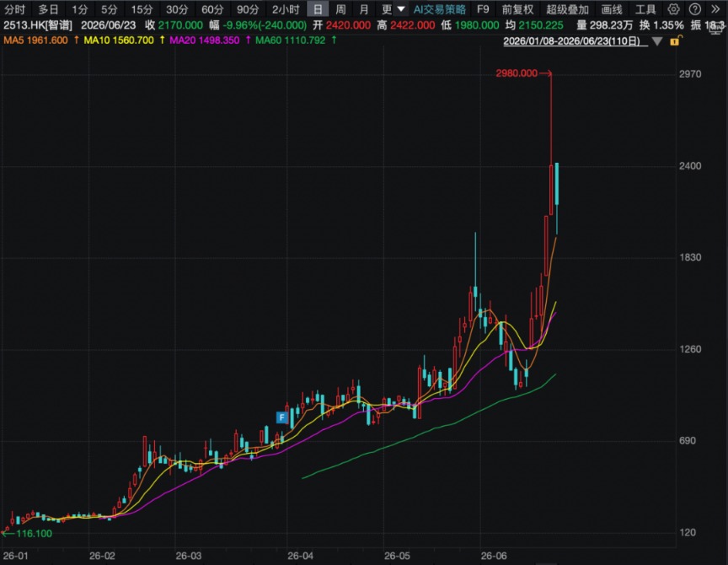The width and height of the screenshot is (728, 565).
Task: Click the date range 2026/01/08-2026/06/23 link
Action: click(x=575, y=41)
